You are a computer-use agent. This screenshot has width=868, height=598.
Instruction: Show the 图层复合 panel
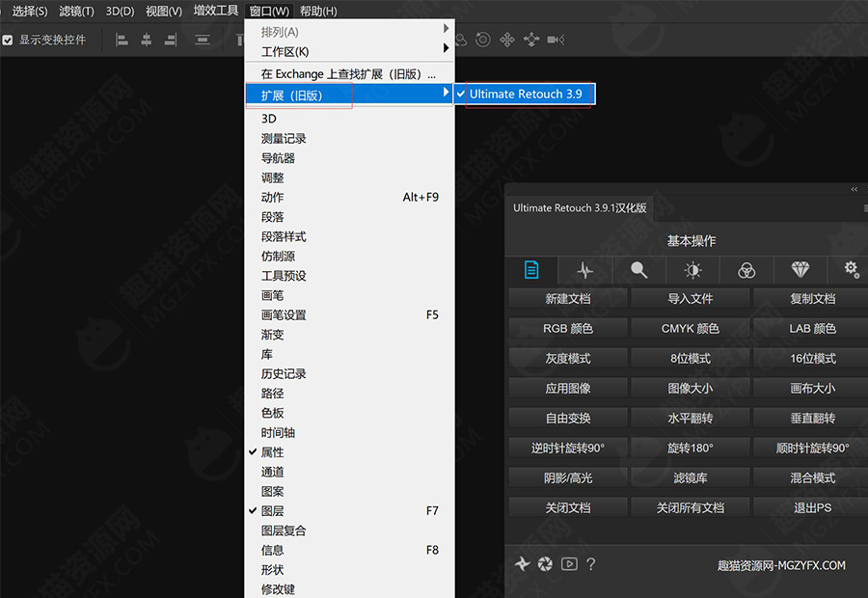tap(349, 530)
